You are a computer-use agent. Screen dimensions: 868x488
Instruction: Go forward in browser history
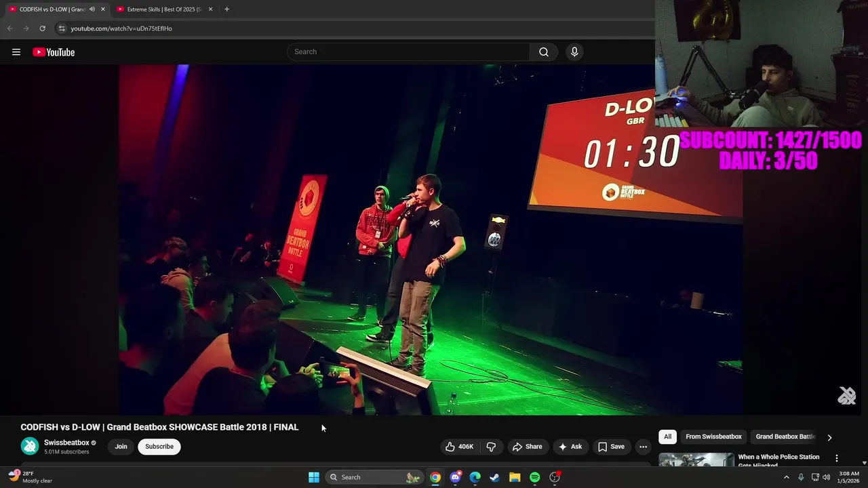[26, 28]
